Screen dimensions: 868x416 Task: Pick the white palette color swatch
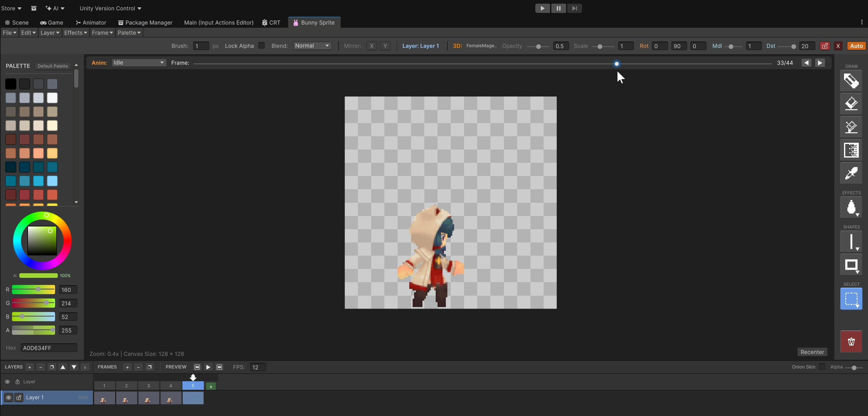pos(52,98)
